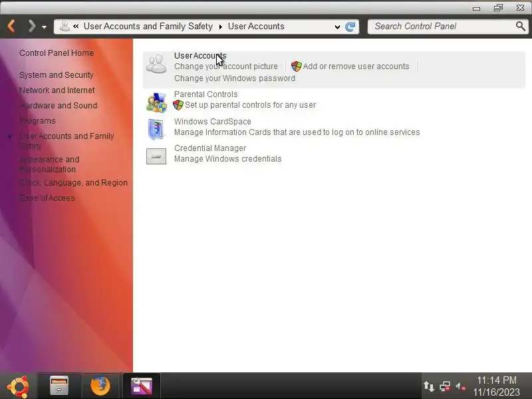Click the network transfer arrows tray icon
Screen dimensions: 532x399
(x=428, y=386)
